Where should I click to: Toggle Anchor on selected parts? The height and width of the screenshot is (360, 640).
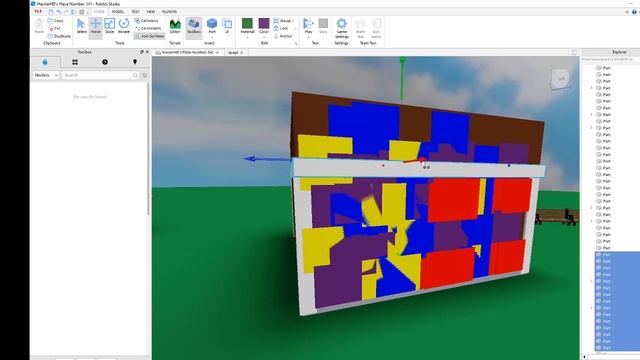pos(283,36)
